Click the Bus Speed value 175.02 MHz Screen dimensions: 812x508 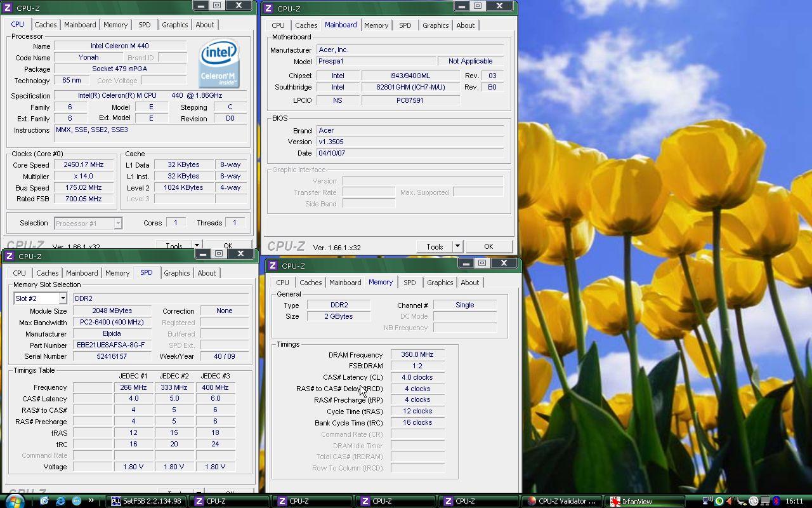(x=83, y=188)
